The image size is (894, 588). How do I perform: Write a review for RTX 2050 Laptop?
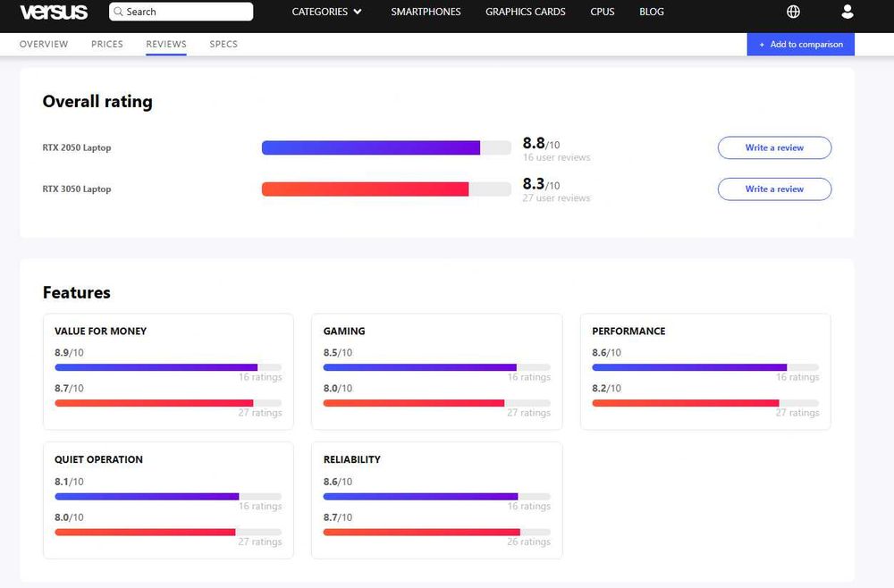(774, 147)
